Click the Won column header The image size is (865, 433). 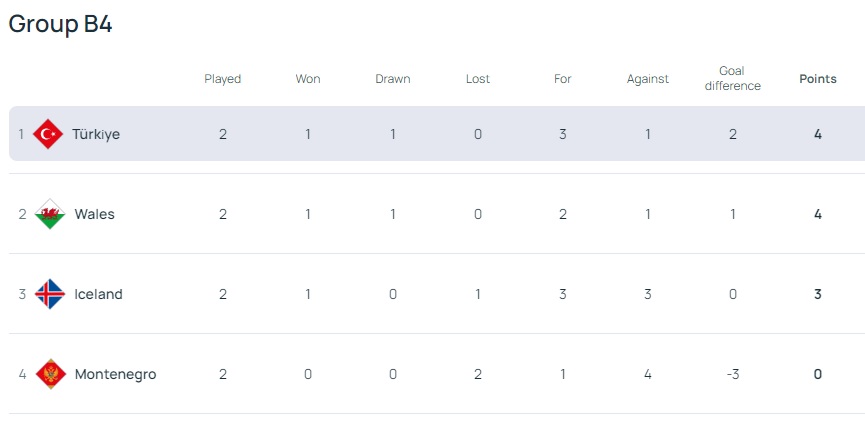[x=308, y=79]
